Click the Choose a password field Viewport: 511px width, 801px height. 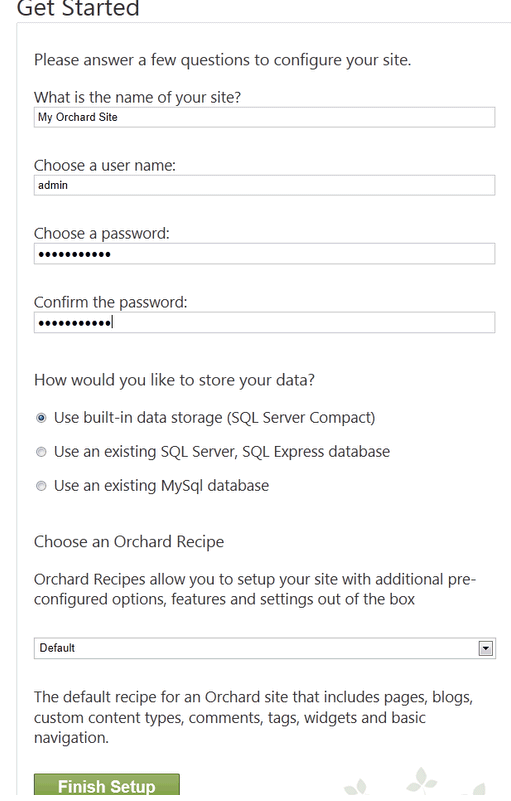(264, 254)
